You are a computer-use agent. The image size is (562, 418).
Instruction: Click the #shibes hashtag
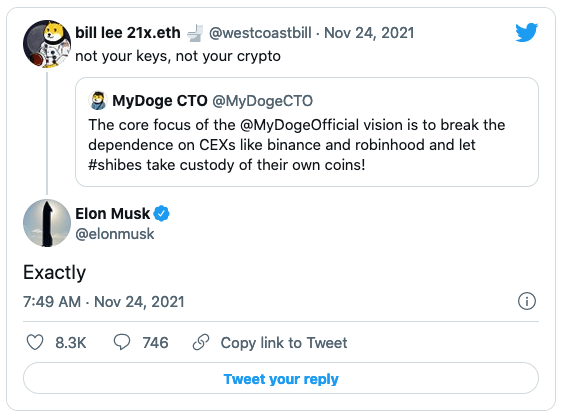click(115, 165)
